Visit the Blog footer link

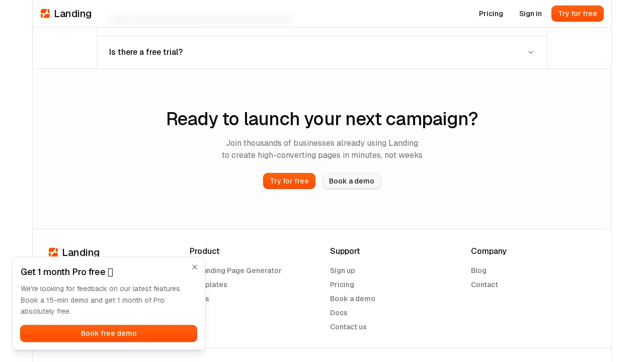click(x=478, y=270)
